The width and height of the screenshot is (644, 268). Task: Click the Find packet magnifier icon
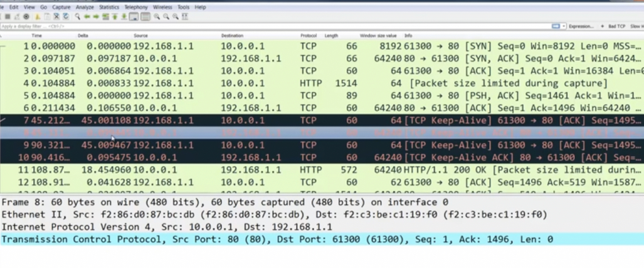tap(78, 17)
